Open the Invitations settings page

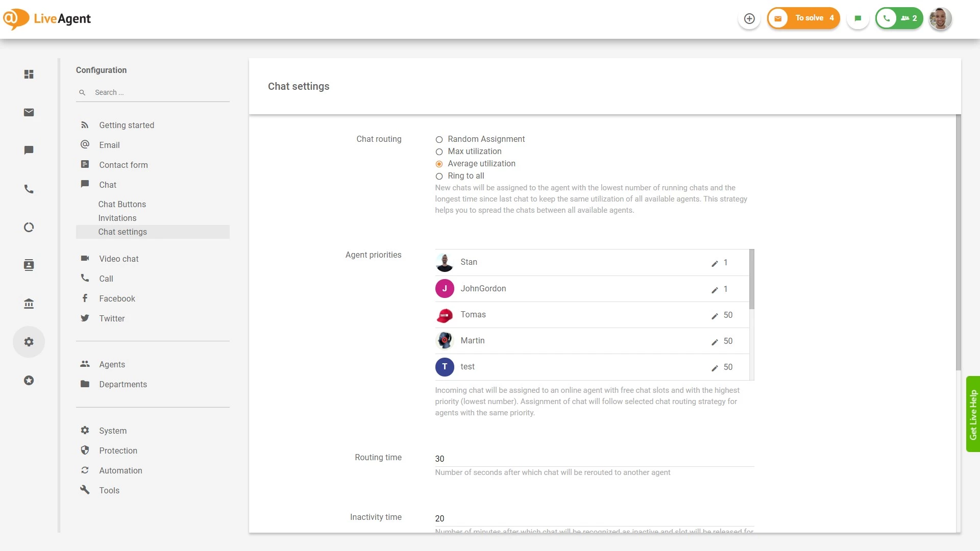(117, 218)
